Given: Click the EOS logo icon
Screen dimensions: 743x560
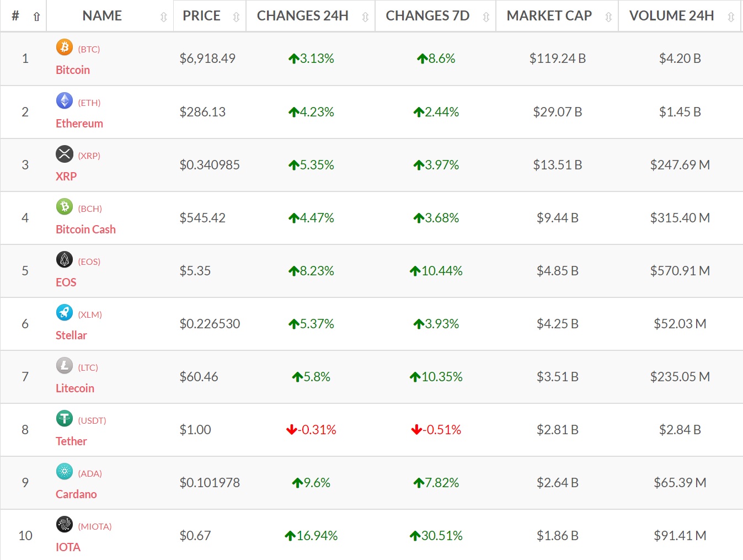Looking at the screenshot, I should (x=65, y=259).
